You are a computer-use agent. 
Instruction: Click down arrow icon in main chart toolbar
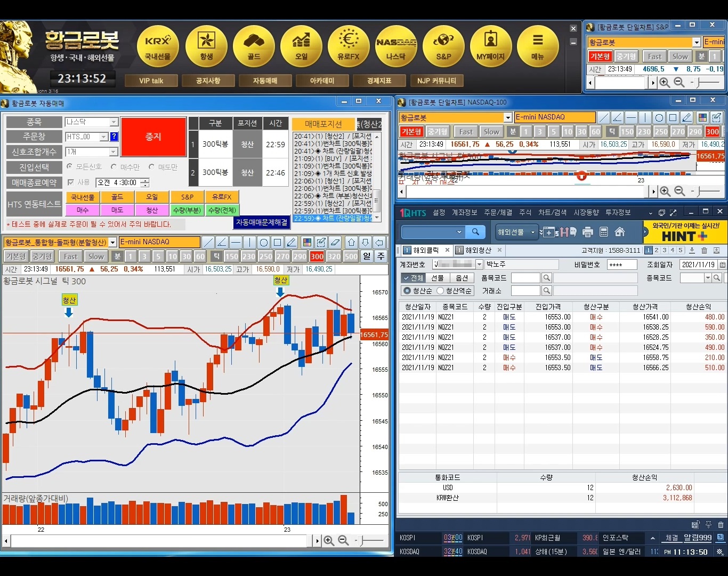[366, 242]
